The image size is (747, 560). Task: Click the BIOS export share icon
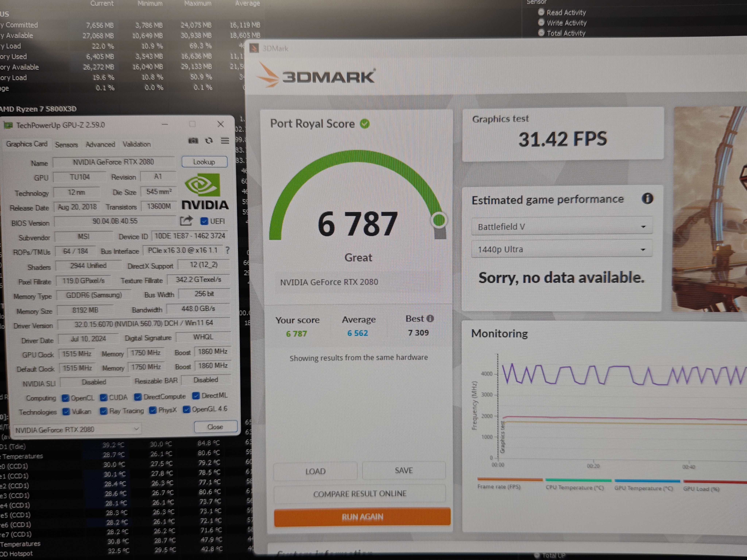pyautogui.click(x=186, y=221)
